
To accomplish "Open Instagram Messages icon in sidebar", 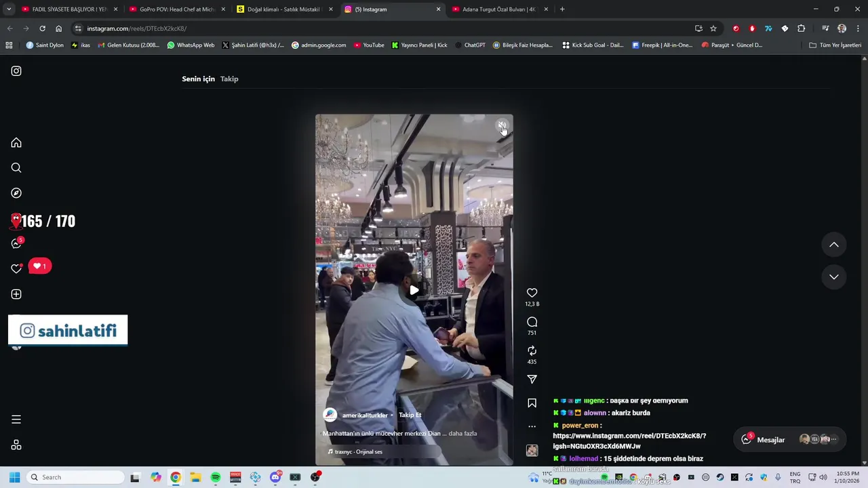I will point(16,243).
